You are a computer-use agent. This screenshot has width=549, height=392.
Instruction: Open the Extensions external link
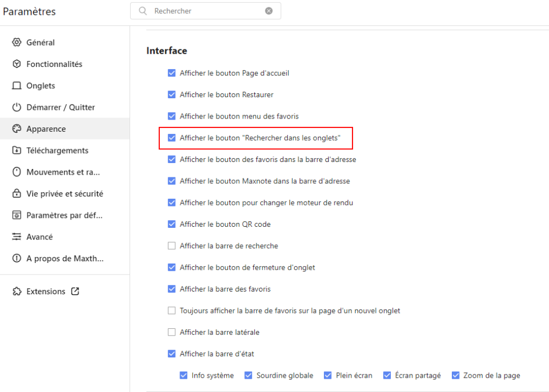pyautogui.click(x=75, y=292)
